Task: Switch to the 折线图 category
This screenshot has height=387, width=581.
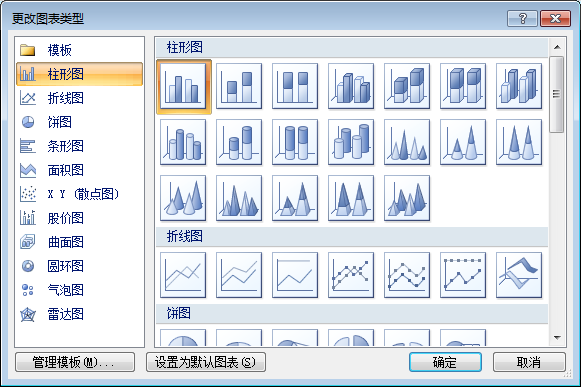Action: (79, 98)
